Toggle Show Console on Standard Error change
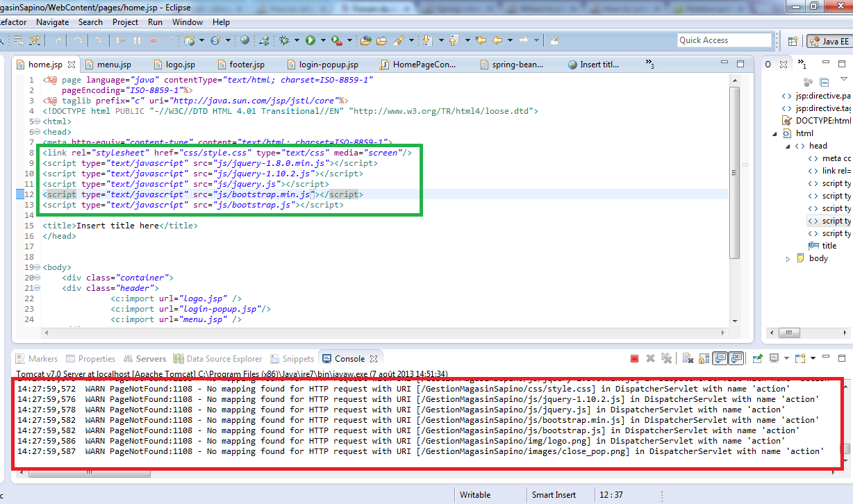Screen dimensions: 853x504 (x=737, y=358)
